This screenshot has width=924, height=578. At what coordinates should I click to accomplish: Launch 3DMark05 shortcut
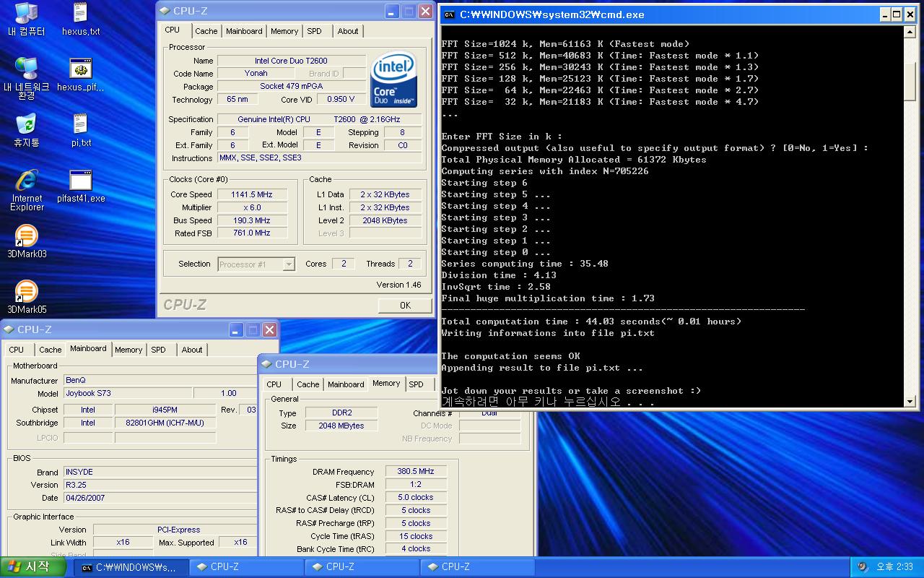pos(26,298)
